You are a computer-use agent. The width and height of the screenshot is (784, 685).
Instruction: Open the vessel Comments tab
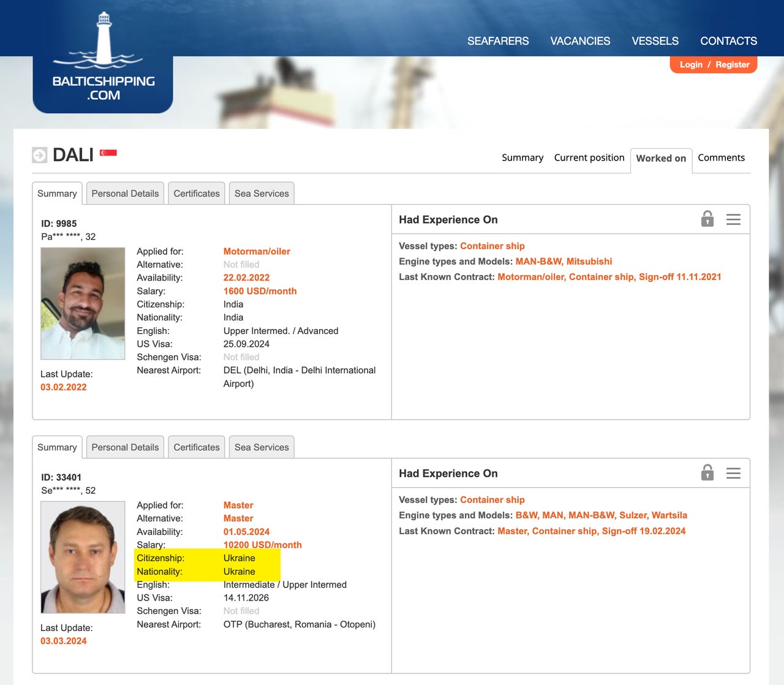(721, 157)
